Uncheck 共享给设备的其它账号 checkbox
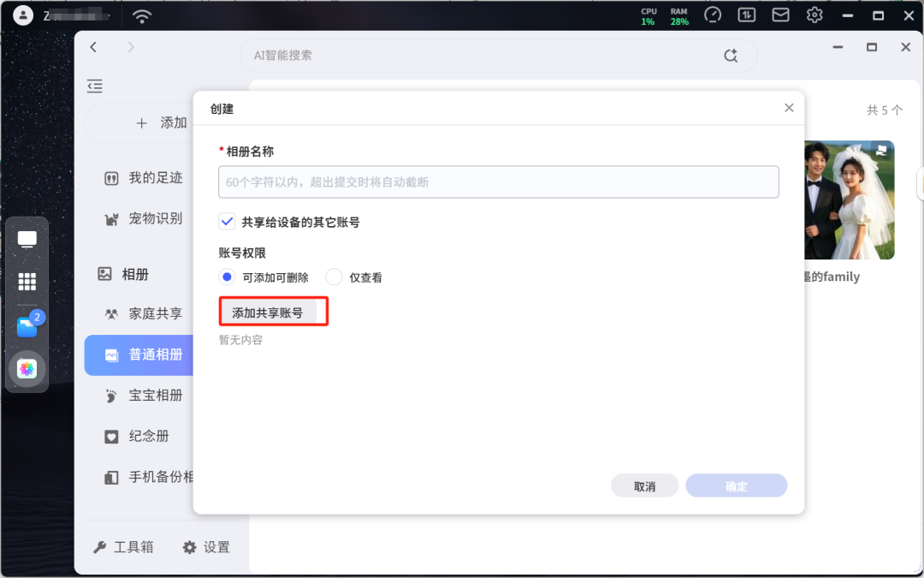This screenshot has height=578, width=924. click(x=227, y=222)
